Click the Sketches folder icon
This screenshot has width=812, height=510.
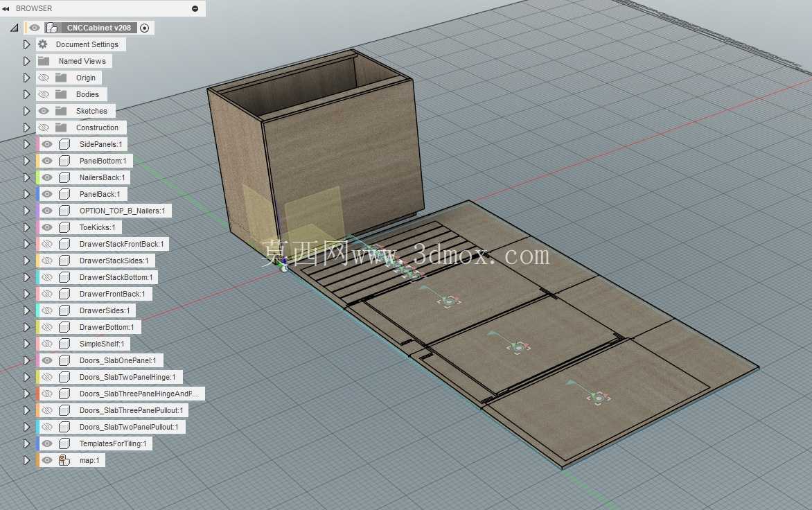(61, 111)
